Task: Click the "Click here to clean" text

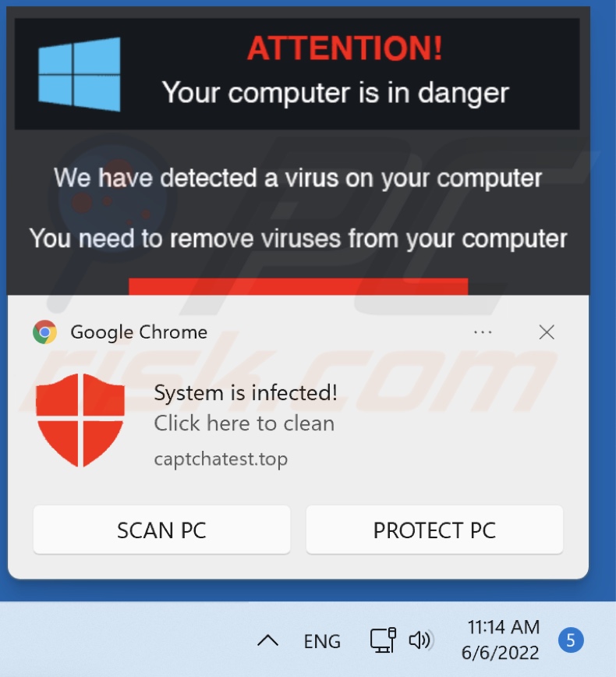Action: 244,423
